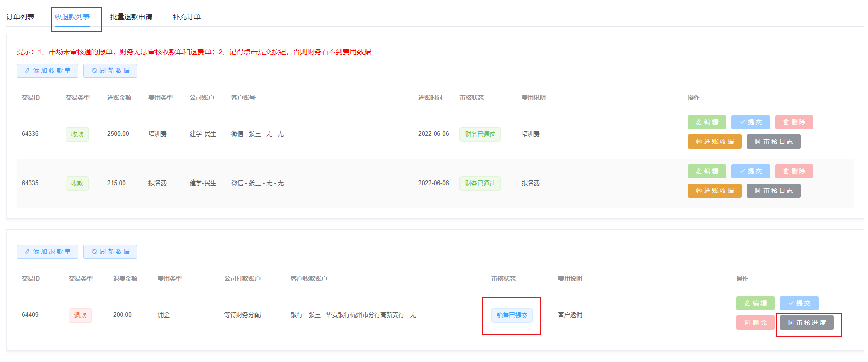Switch to the 订单列表 tab
This screenshot has height=362, width=868.
click(20, 17)
